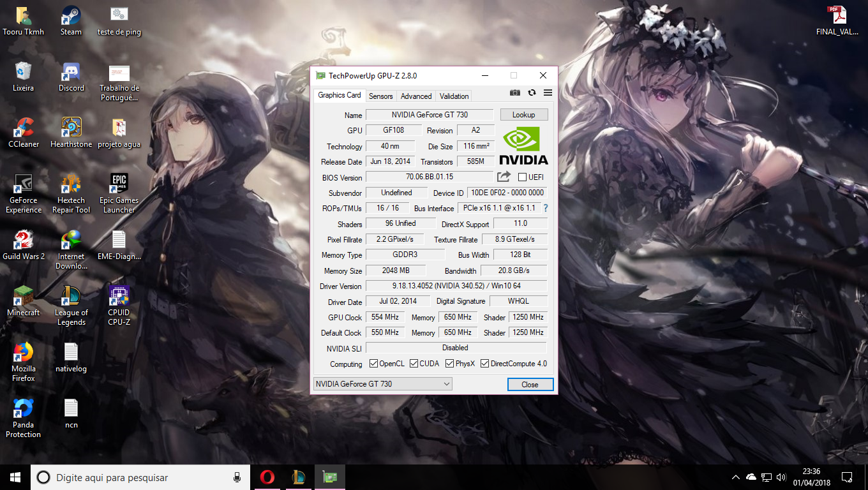The height and width of the screenshot is (490, 868).
Task: Click the GPU Clock 554 MHz value
Action: [385, 317]
